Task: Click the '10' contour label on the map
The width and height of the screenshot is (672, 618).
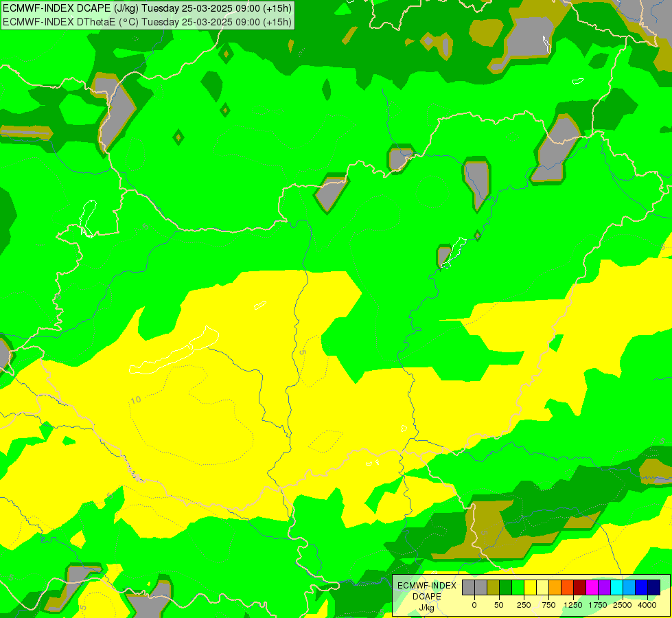Action: 136,400
